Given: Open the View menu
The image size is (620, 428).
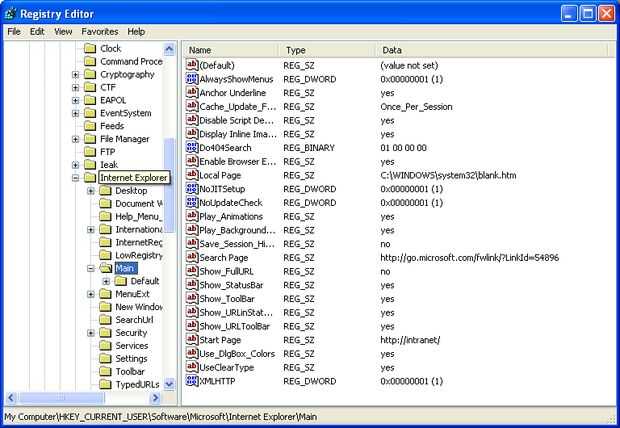Looking at the screenshot, I should pos(63,32).
